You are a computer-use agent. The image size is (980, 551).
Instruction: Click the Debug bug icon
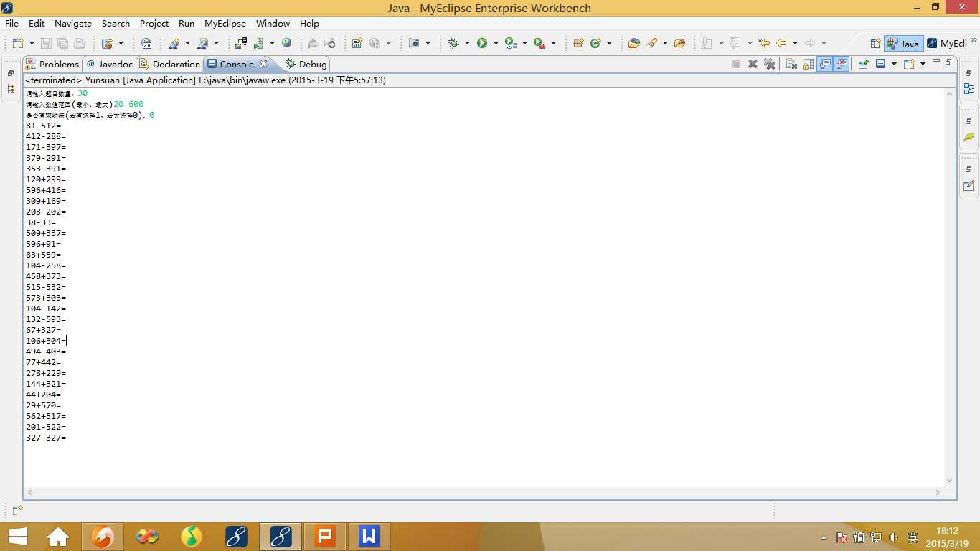[x=453, y=43]
